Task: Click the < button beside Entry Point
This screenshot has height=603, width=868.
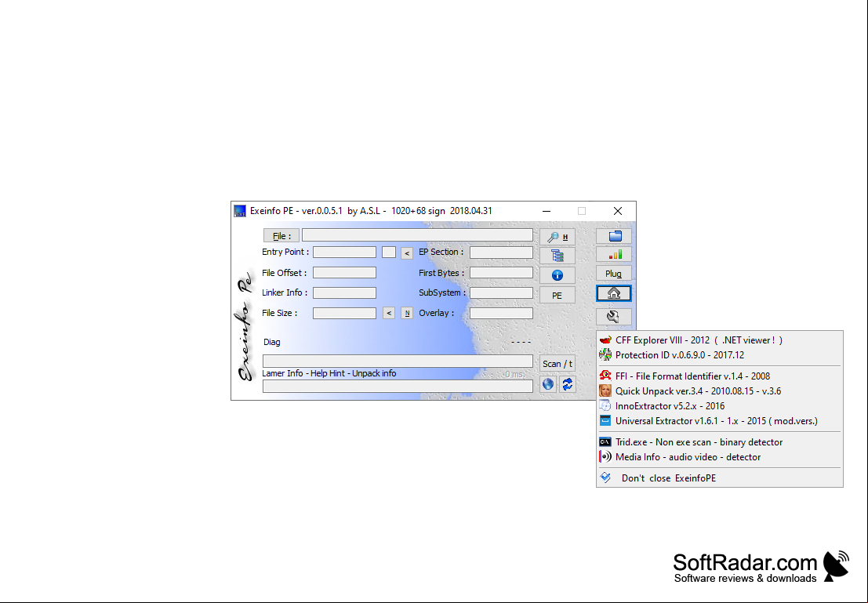Action: 407,253
